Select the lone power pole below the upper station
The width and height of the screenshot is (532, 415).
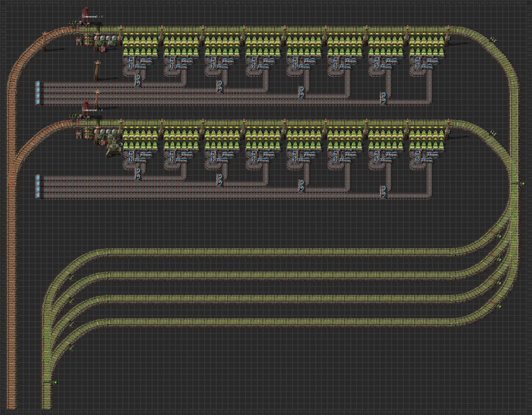[x=97, y=70]
